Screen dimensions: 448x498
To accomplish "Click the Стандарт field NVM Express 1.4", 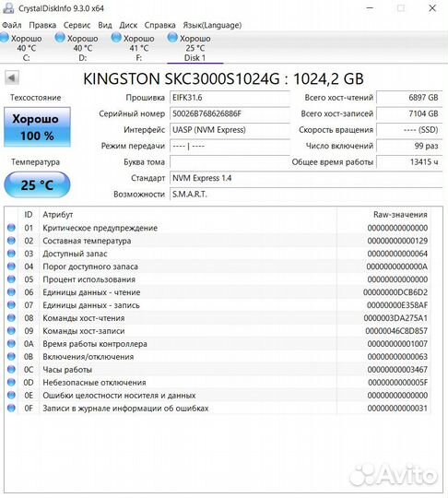I will (306, 178).
